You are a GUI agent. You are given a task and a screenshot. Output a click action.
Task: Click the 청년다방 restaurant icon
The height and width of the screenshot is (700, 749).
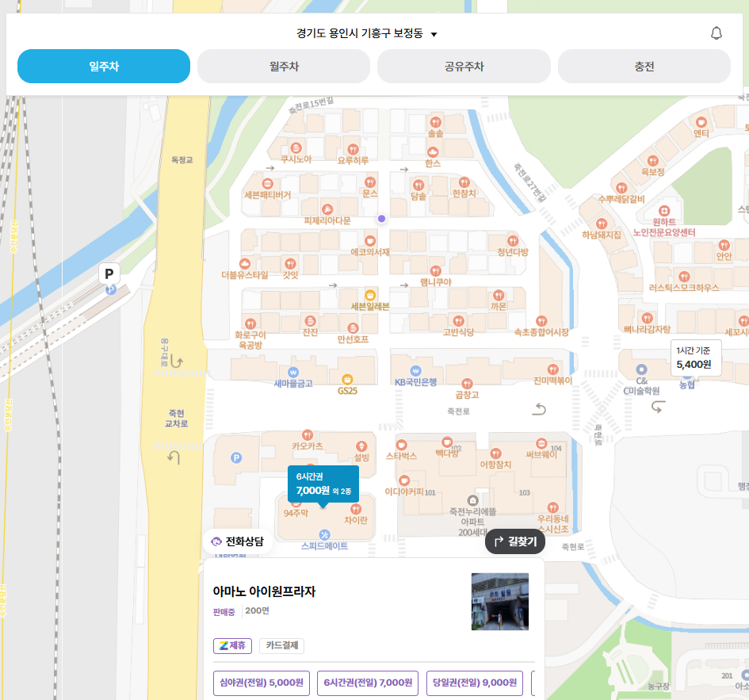(x=513, y=241)
